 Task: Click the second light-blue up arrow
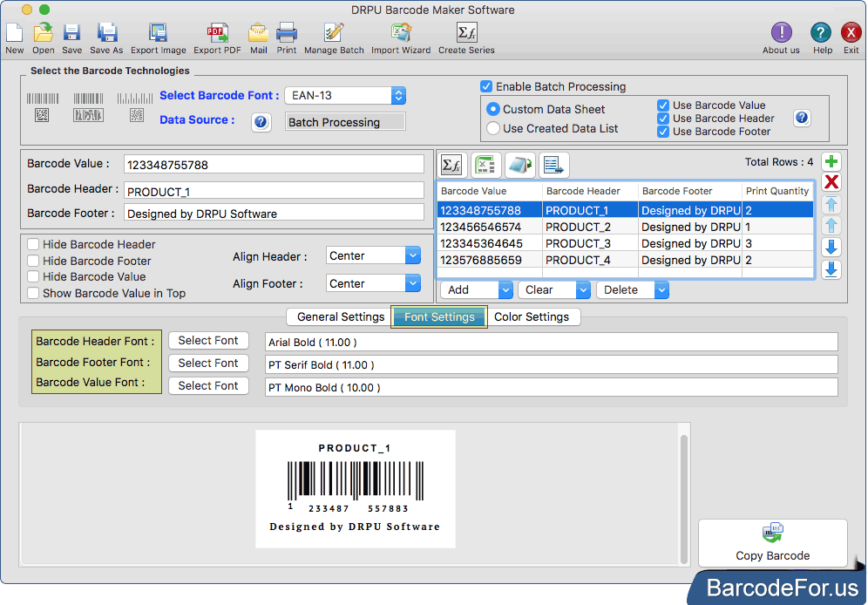[x=831, y=225]
